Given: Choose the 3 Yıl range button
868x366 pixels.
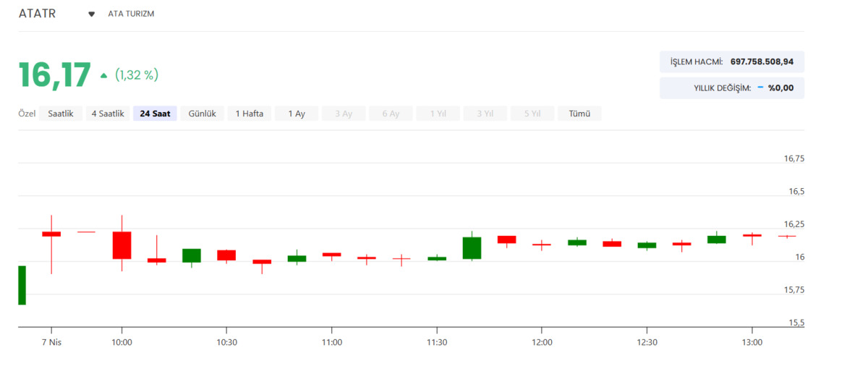Looking at the screenshot, I should pyautogui.click(x=485, y=114).
